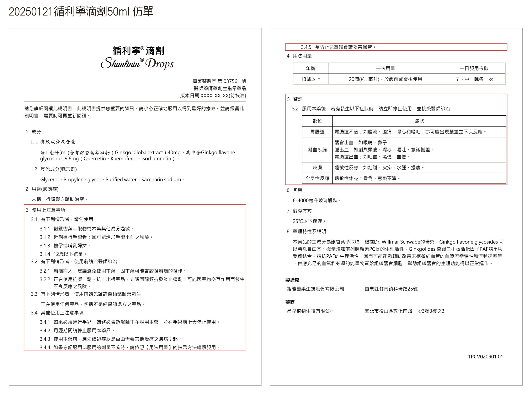Click item 3.1.1 對銀杏葉萃取物過敏

click(x=87, y=229)
